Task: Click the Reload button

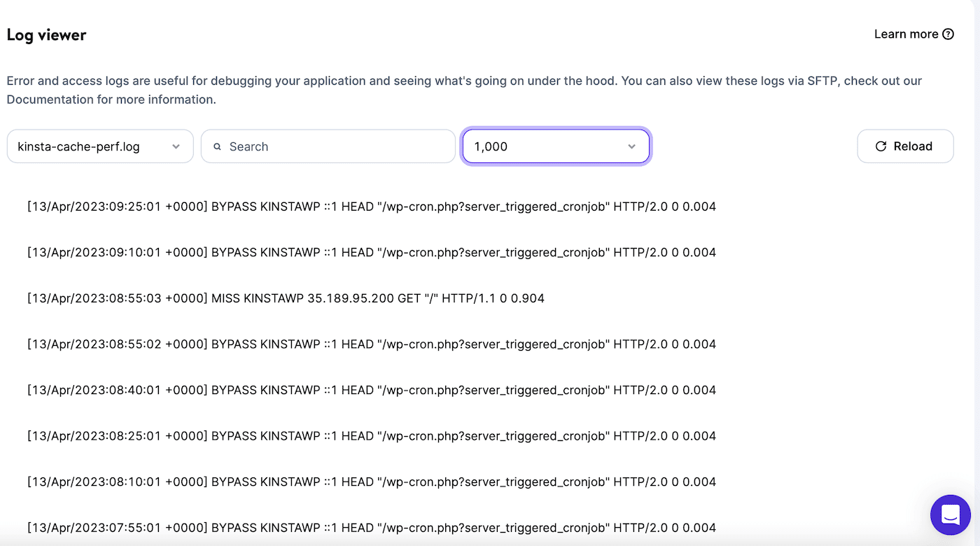Action: pos(905,146)
